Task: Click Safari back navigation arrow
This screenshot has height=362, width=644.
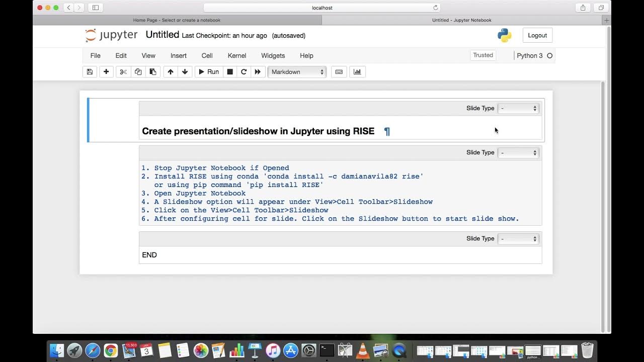Action: point(69,8)
